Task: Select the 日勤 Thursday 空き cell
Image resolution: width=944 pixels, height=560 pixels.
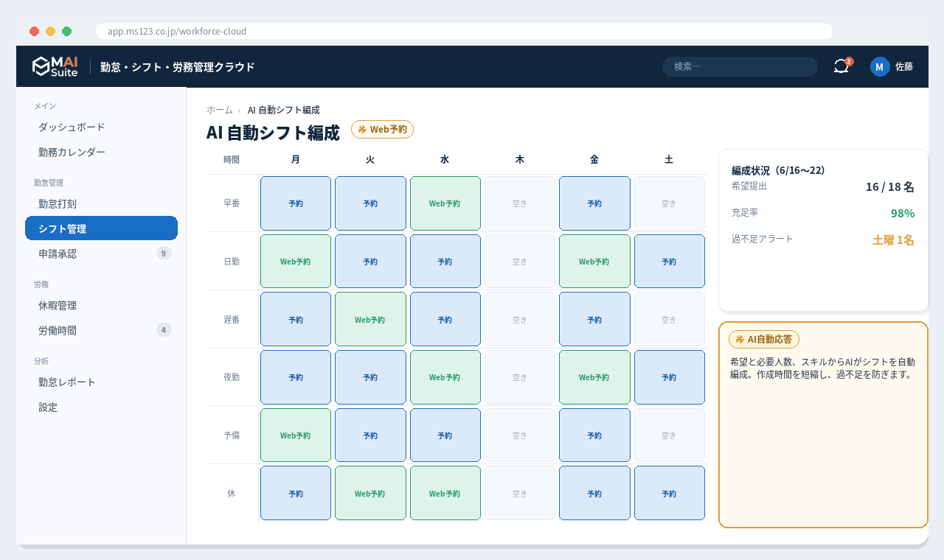Action: (x=520, y=262)
